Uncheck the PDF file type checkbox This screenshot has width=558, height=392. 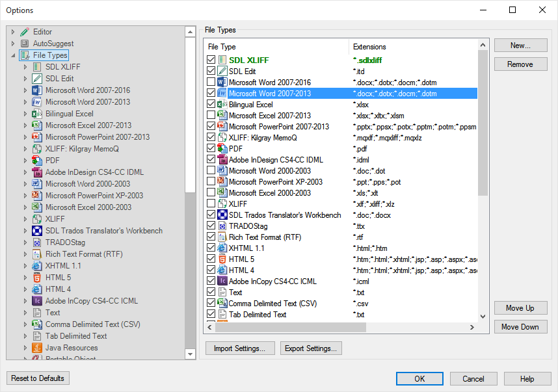click(x=211, y=148)
